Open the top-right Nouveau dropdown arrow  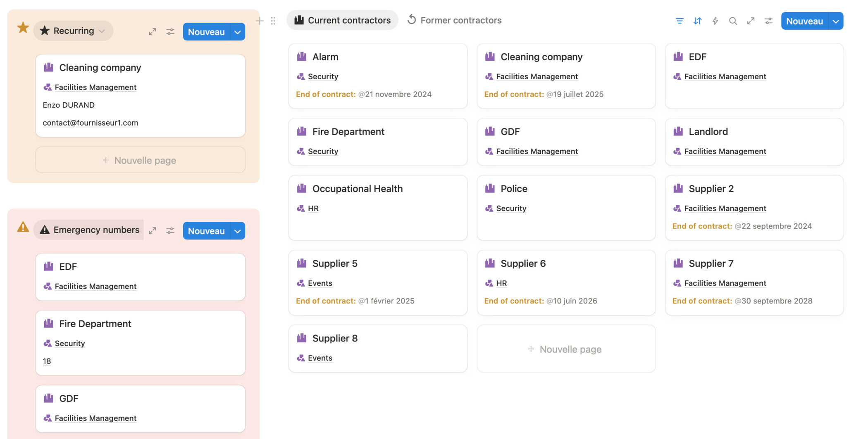pos(836,21)
